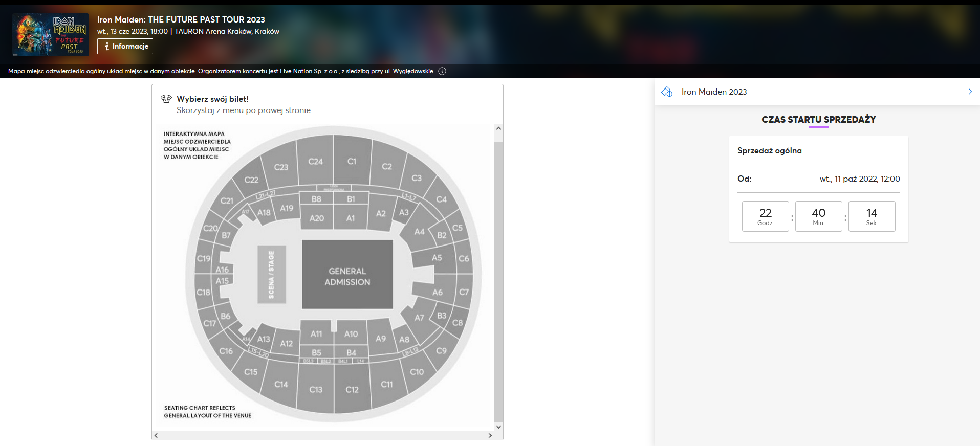Select section C24 on the seating map
980x446 pixels.
tap(315, 161)
